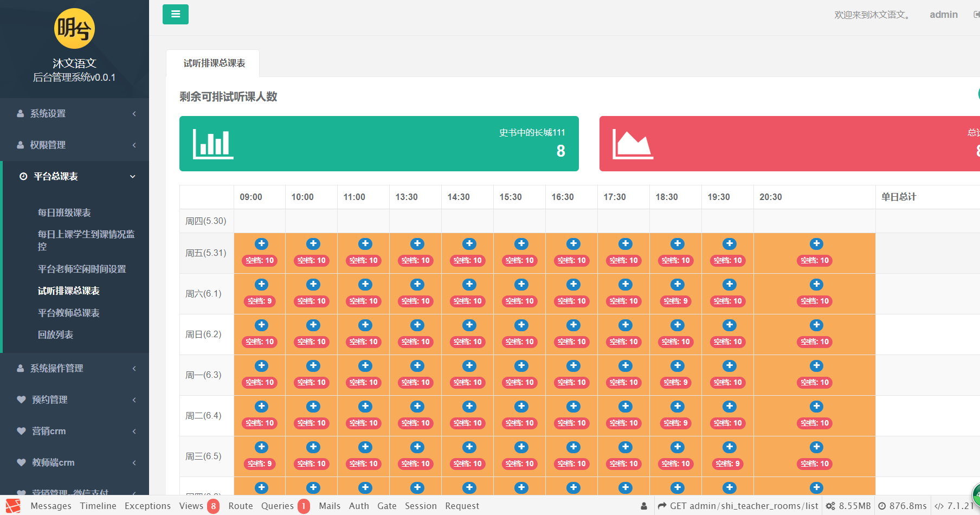Click the GET admin/shi_teacher_rooms/list request entry

[738, 506]
